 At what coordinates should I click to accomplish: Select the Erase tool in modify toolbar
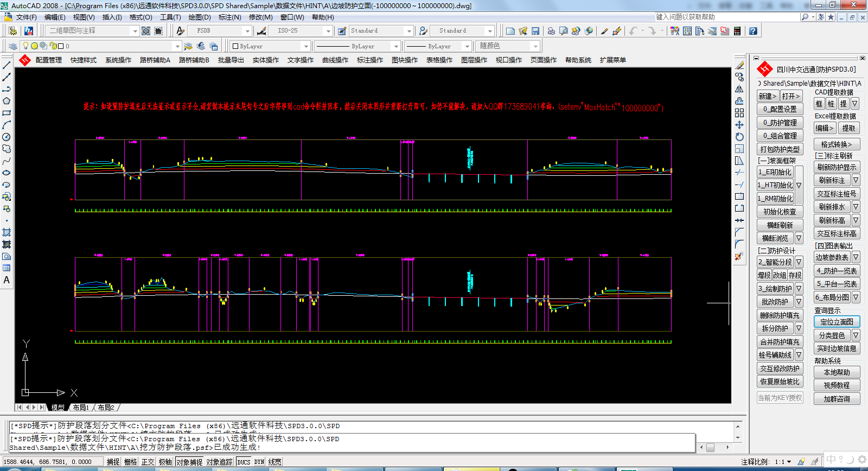coord(739,65)
